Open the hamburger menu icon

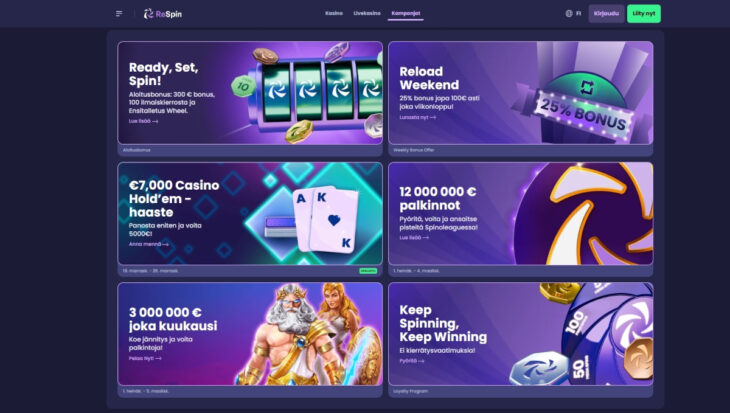point(119,14)
